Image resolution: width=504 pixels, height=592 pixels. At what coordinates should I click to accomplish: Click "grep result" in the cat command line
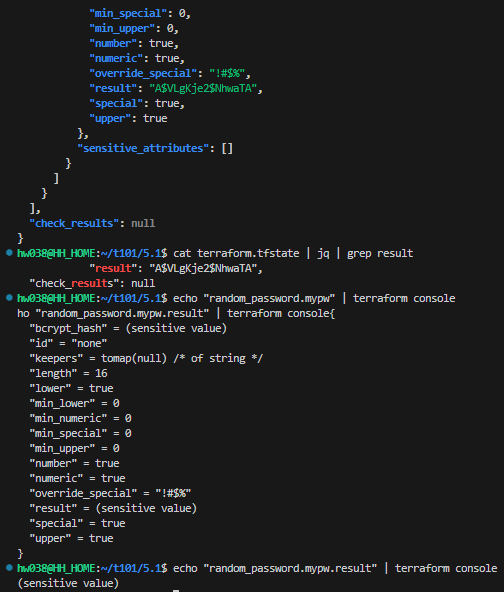tap(380, 253)
